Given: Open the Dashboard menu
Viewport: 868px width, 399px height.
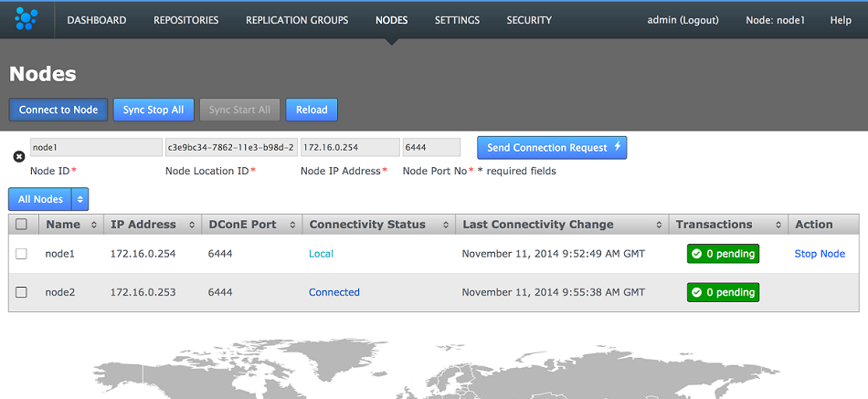Looking at the screenshot, I should click(97, 20).
